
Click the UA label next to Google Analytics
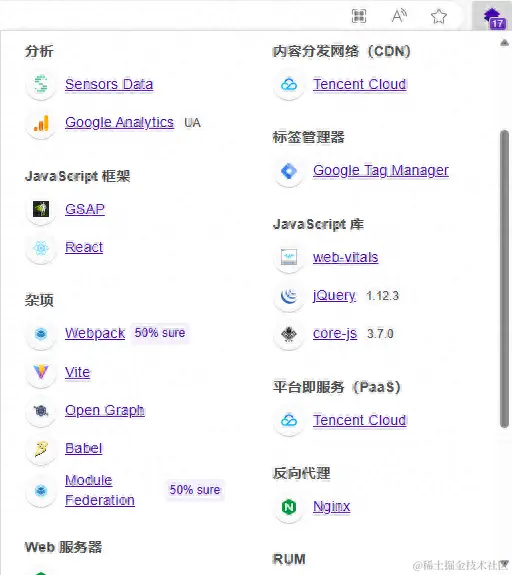193,123
